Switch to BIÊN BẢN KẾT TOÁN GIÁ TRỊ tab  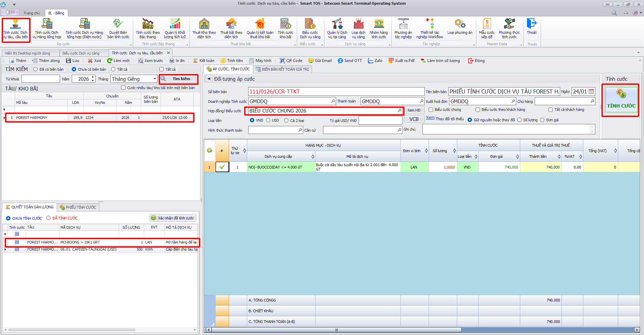[282, 69]
